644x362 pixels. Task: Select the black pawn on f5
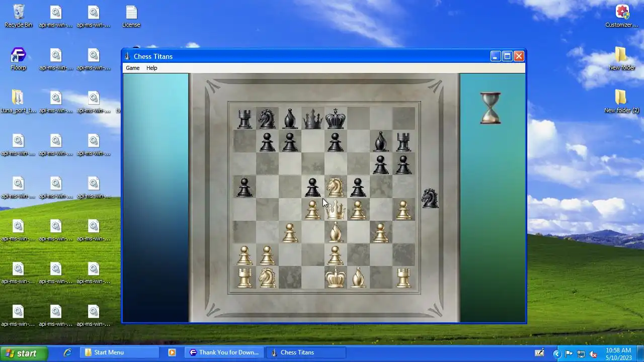(x=358, y=188)
